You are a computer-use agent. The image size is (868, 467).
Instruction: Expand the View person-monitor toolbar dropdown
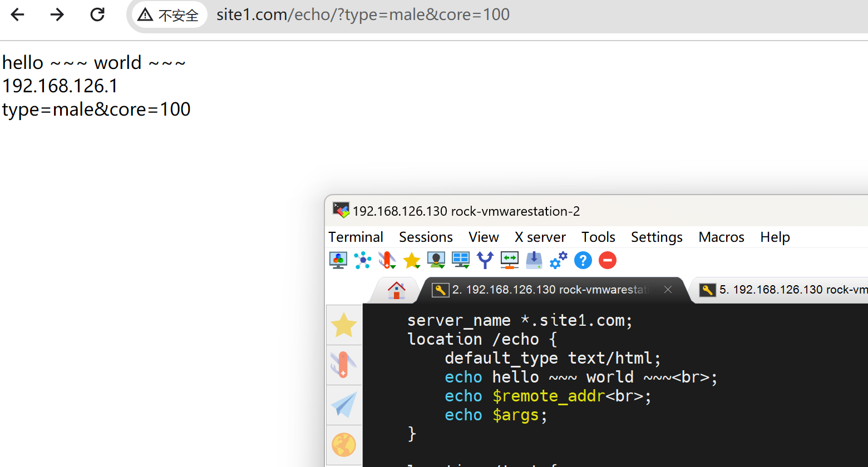coord(436,260)
